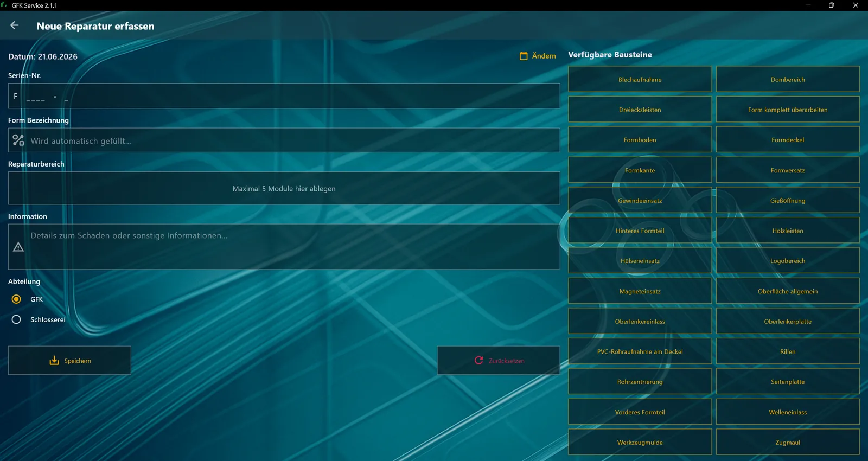Image resolution: width=868 pixels, height=461 pixels.
Task: Click the icon in Form Bezeichnung field
Action: click(18, 140)
